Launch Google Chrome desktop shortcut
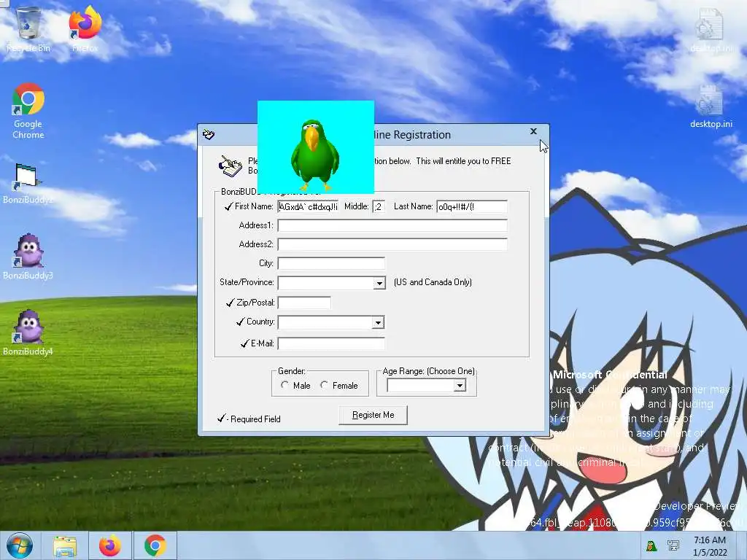The image size is (747, 560). pyautogui.click(x=28, y=111)
